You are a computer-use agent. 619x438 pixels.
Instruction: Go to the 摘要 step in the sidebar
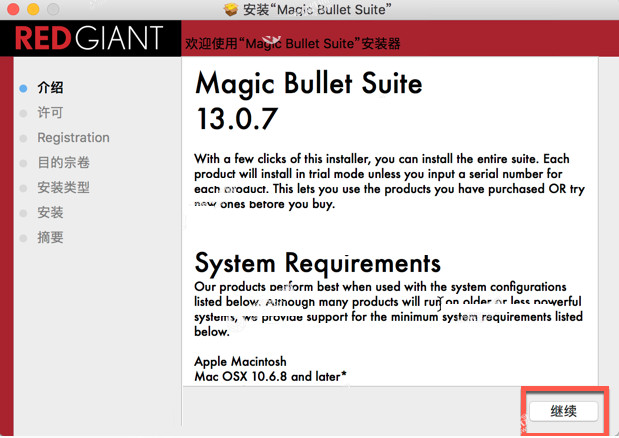(50, 238)
